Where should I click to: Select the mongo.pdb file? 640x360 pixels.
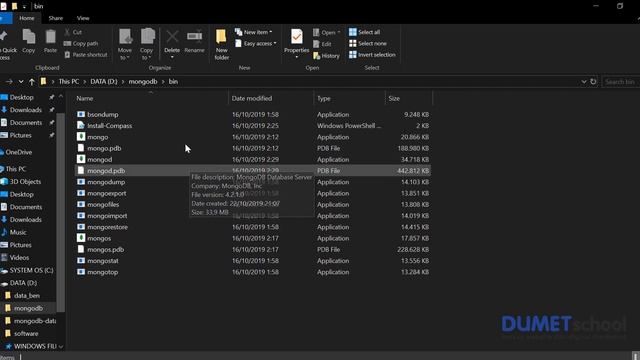pyautogui.click(x=253, y=148)
